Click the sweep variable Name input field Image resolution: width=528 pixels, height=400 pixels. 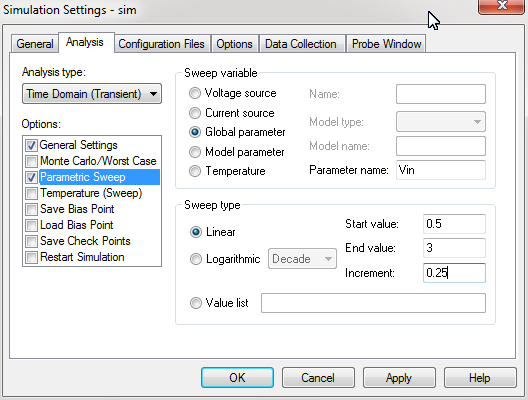[441, 94]
